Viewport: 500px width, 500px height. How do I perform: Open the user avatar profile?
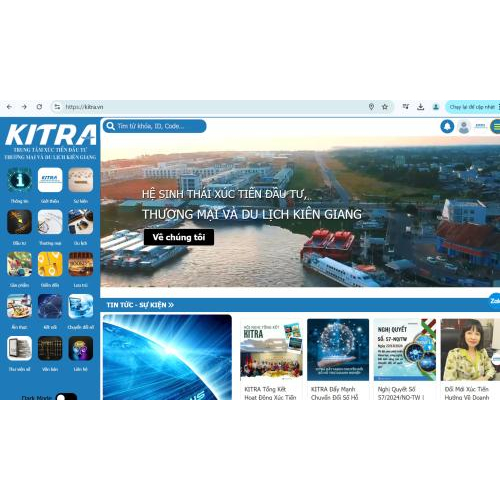pos(464,127)
